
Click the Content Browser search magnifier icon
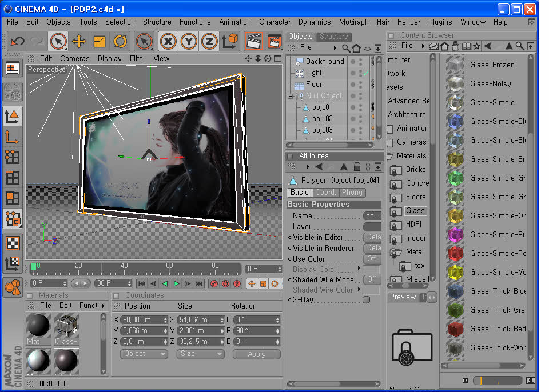coord(520,46)
